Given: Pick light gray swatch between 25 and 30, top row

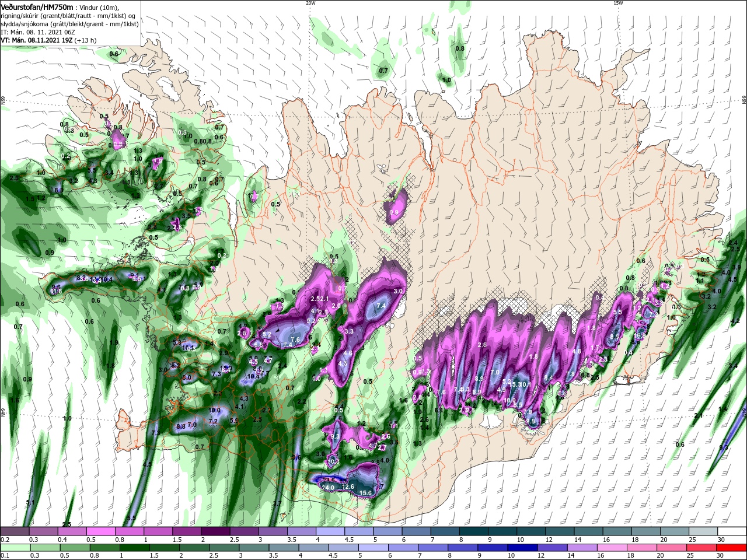Looking at the screenshot, I should click(703, 531).
